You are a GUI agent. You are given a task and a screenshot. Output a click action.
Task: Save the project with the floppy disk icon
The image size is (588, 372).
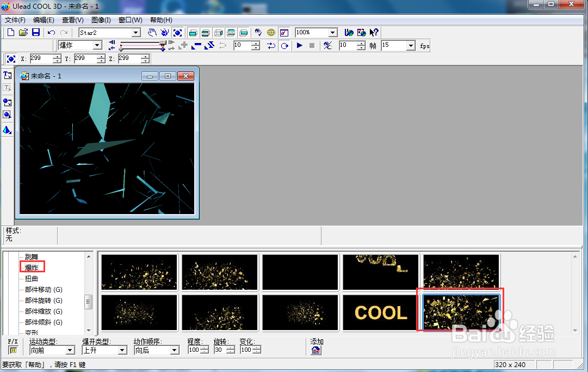point(35,33)
